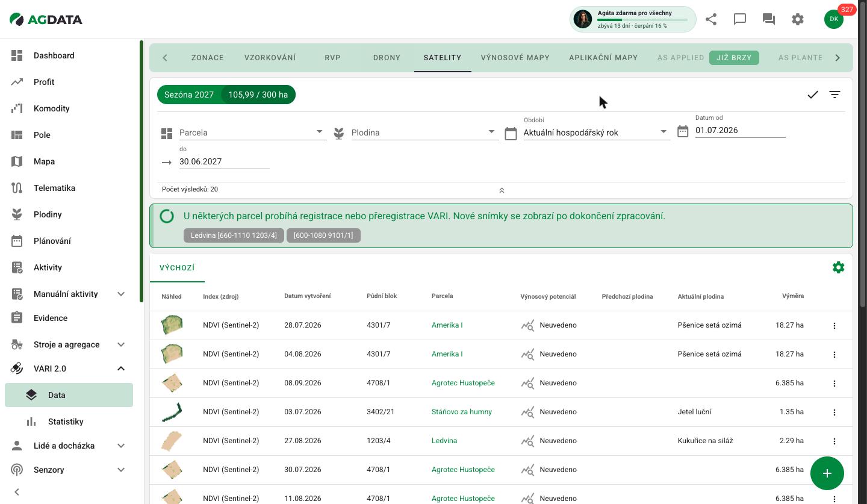
Task: Click the Datum od date field
Action: [741, 130]
